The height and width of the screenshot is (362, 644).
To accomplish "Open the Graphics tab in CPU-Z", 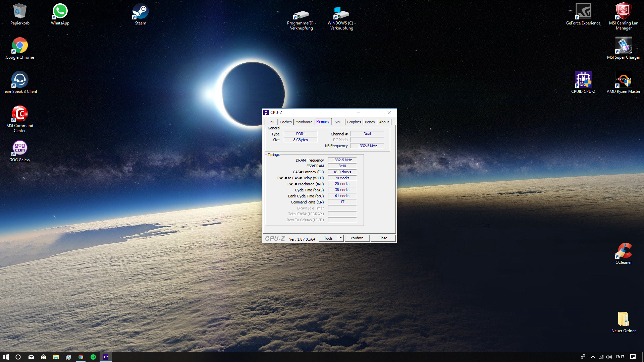I will coord(354,122).
